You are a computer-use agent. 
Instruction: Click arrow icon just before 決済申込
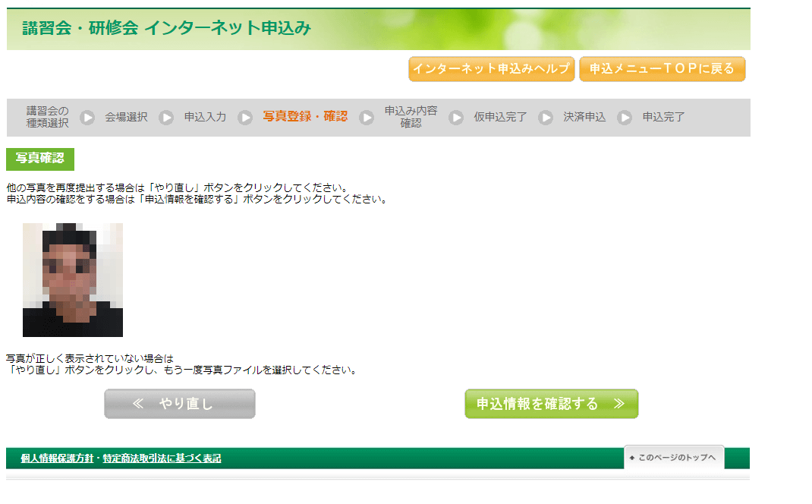point(546,118)
